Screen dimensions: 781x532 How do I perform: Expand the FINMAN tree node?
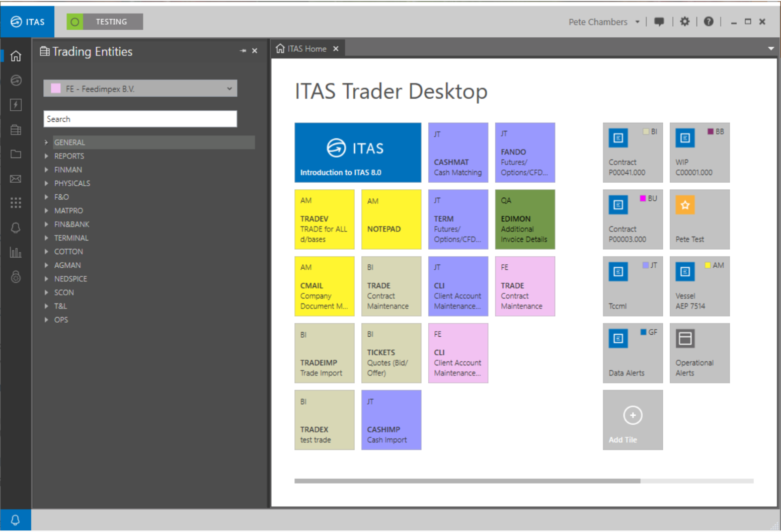click(x=46, y=170)
